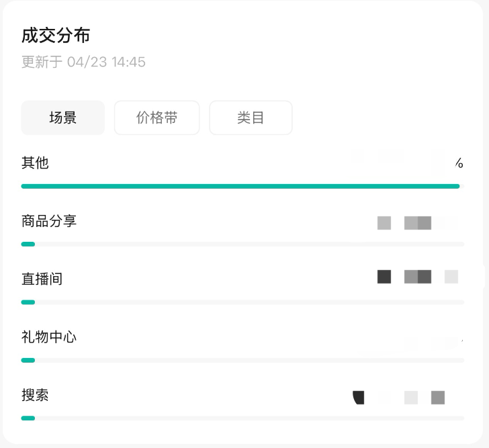Click the progress bar under 商品分享

point(242,244)
